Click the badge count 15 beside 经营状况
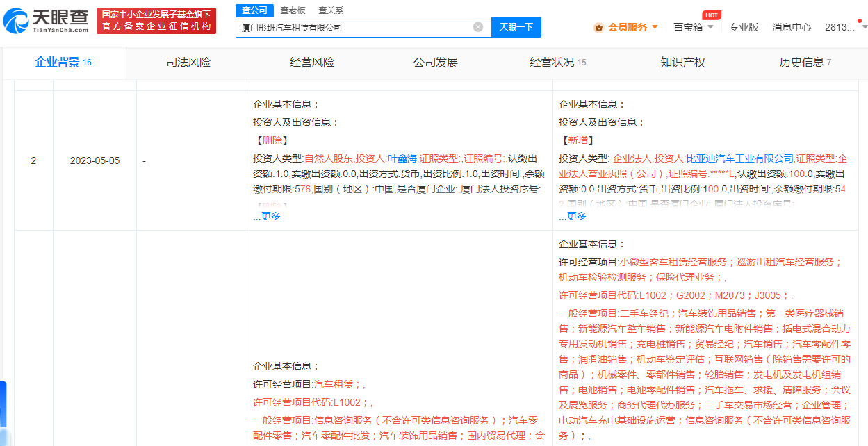 pos(582,63)
